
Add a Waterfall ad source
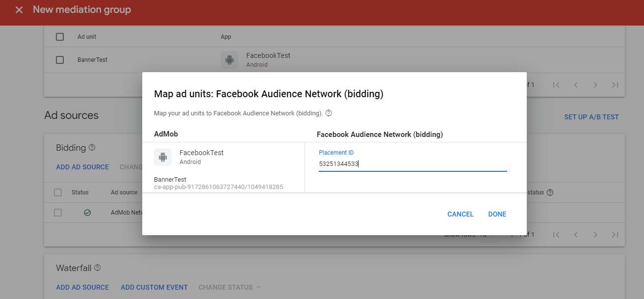tap(82, 287)
